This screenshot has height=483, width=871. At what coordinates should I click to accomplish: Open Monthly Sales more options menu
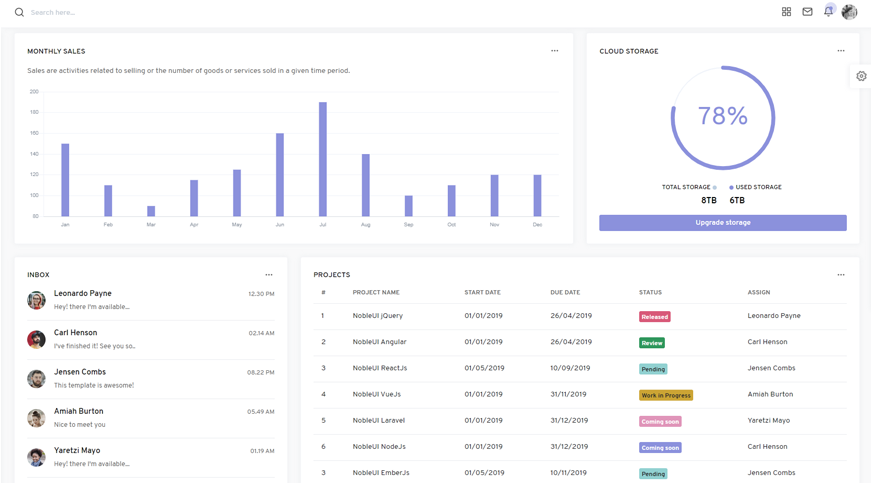pos(555,51)
